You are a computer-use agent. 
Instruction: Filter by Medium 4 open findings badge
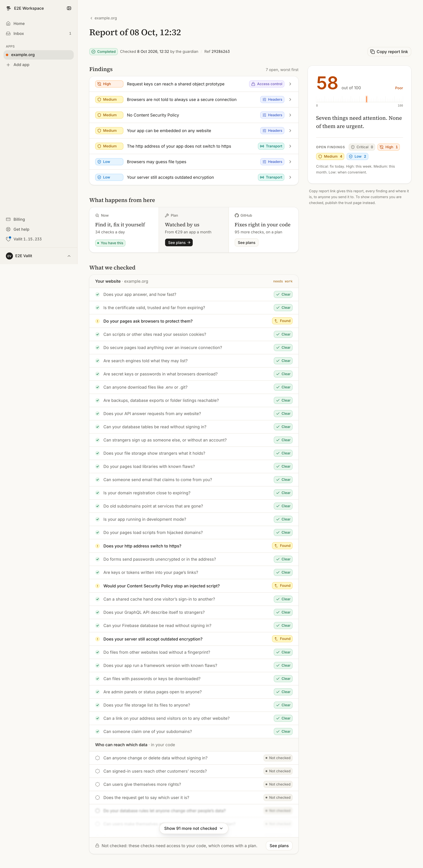point(330,156)
